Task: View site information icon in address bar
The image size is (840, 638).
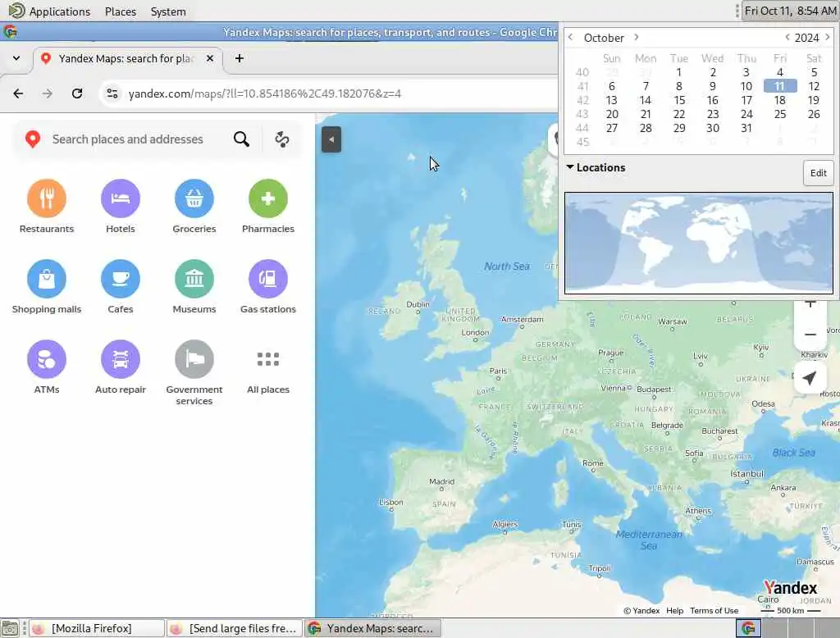Action: tap(112, 93)
